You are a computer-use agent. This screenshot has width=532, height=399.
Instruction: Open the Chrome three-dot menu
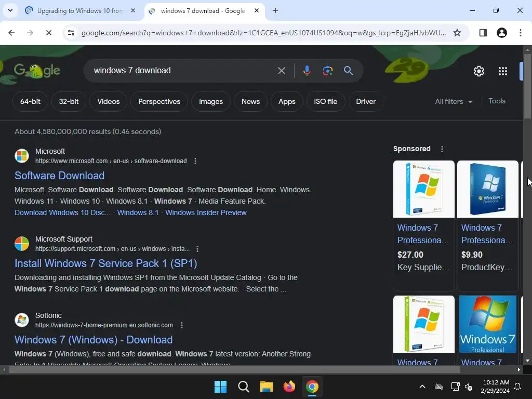click(520, 33)
